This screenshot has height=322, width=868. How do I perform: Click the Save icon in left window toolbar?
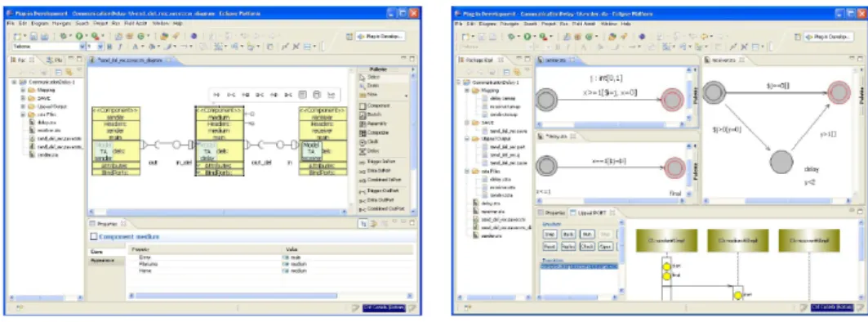(33, 36)
